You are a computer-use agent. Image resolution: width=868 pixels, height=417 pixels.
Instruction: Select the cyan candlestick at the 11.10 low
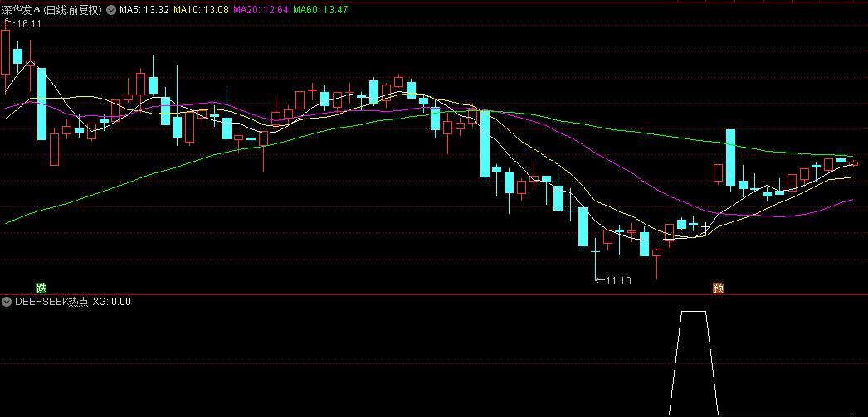click(595, 260)
